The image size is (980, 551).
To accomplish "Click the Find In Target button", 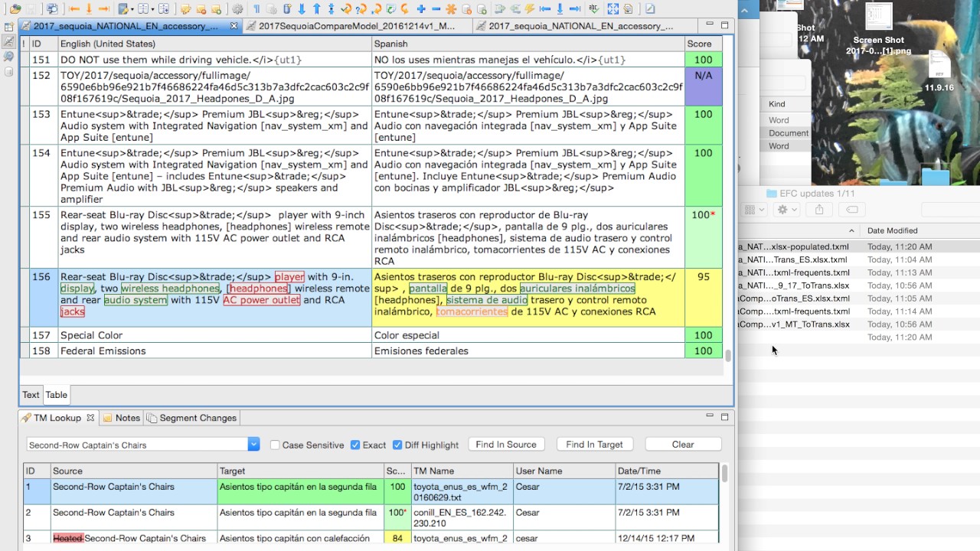I will tap(594, 444).
